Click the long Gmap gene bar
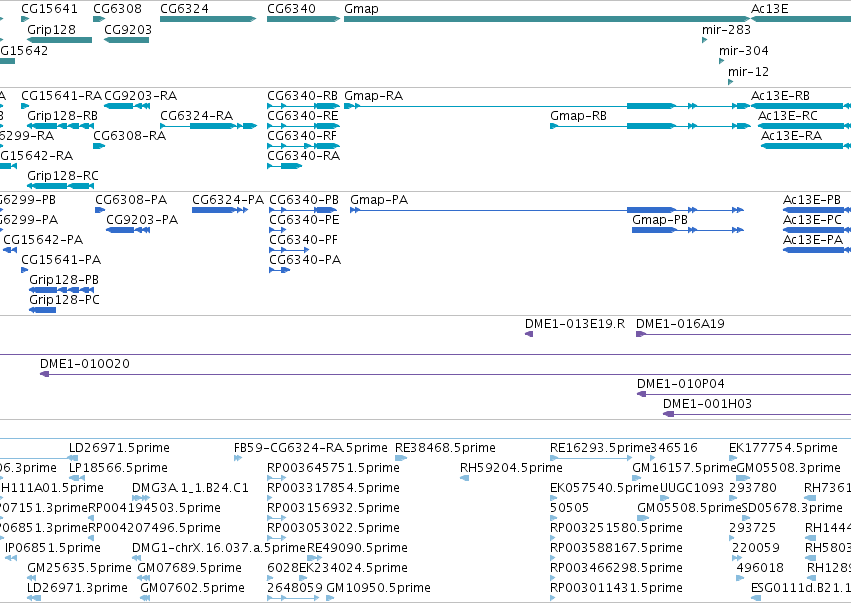 pos(547,19)
